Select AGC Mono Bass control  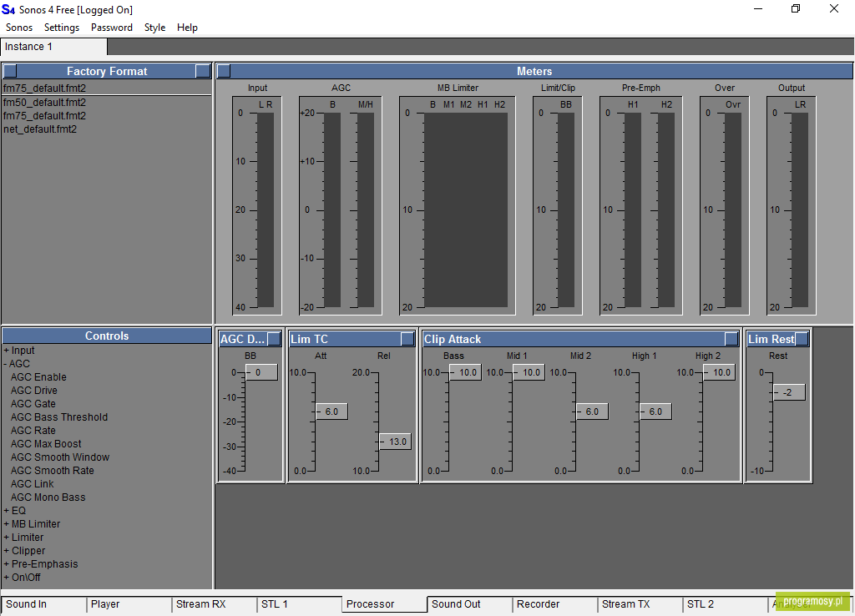tap(48, 497)
